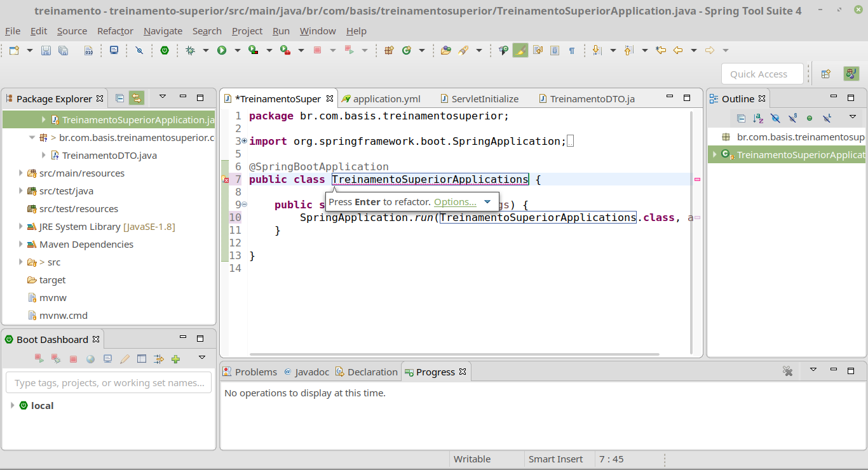Switch to the application.yml editor tab
Viewport: 868px width, 470px height.
click(x=386, y=98)
